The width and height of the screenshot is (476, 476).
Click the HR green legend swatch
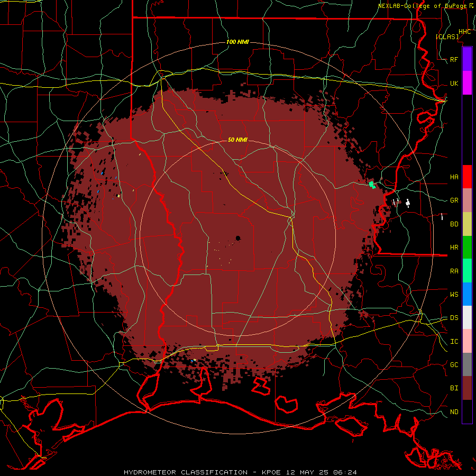467,248
